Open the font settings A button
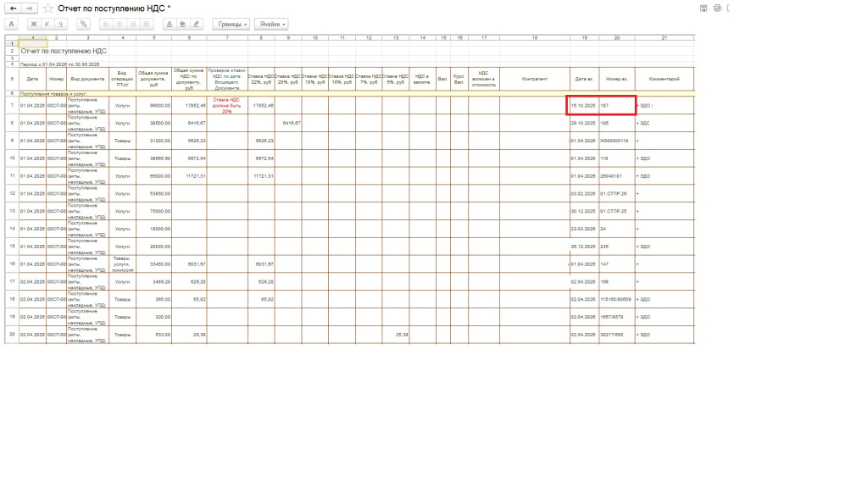 click(x=12, y=24)
